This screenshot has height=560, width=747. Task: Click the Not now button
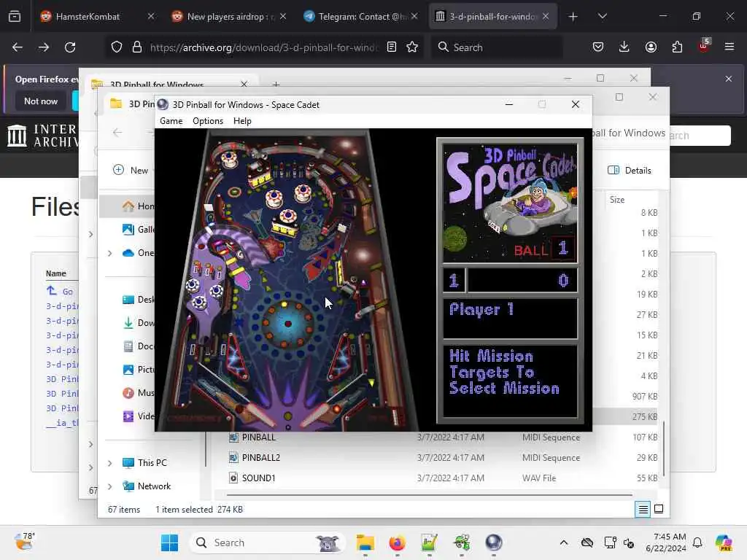(41, 101)
